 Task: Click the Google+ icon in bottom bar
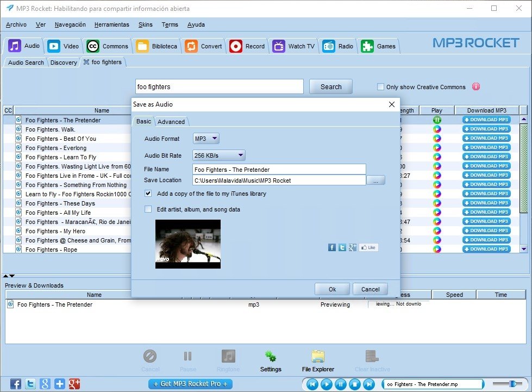tap(74, 383)
